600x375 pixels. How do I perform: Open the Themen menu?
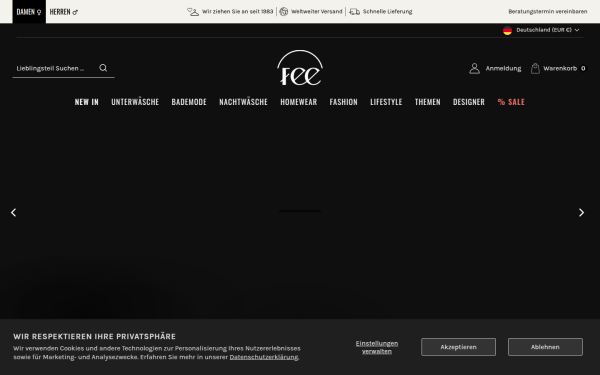427,102
